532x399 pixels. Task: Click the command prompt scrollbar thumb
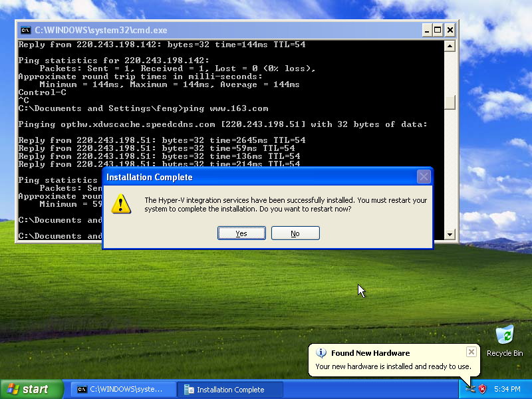tap(450, 102)
